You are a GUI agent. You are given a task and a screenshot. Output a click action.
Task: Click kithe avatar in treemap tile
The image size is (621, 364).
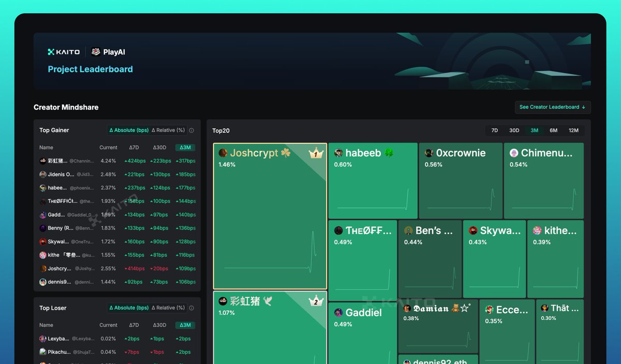click(537, 231)
